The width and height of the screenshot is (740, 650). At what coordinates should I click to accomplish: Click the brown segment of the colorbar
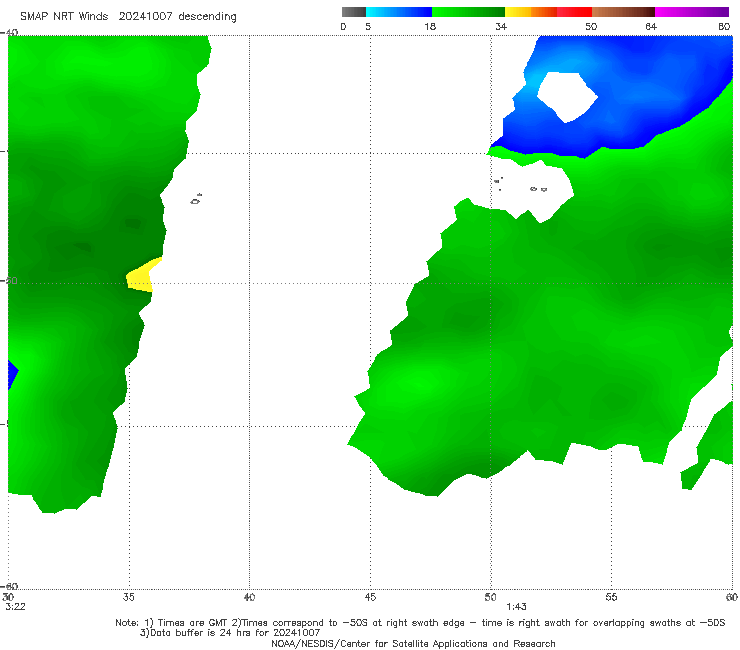pyautogui.click(x=623, y=12)
